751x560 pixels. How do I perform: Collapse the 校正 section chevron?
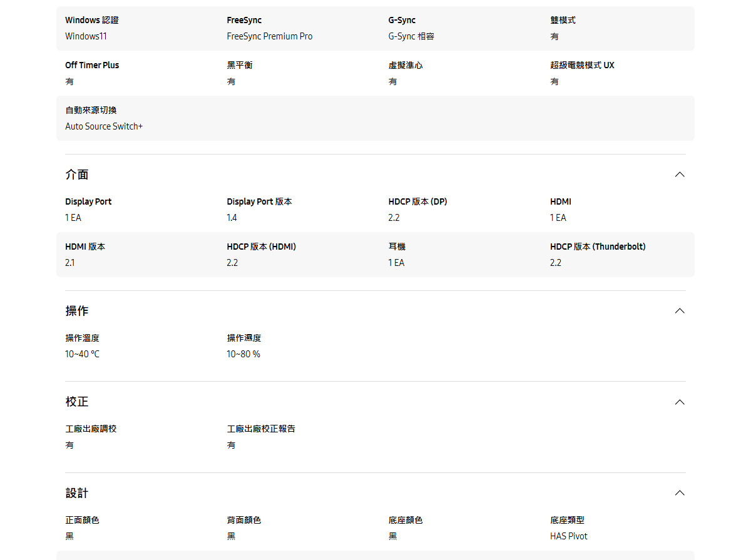[680, 402]
